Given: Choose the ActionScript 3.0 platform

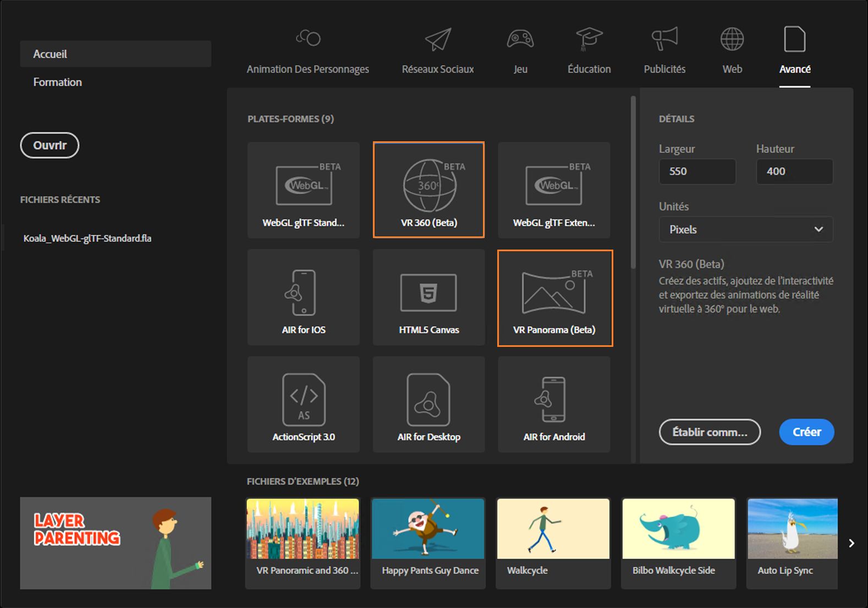Looking at the screenshot, I should [304, 404].
